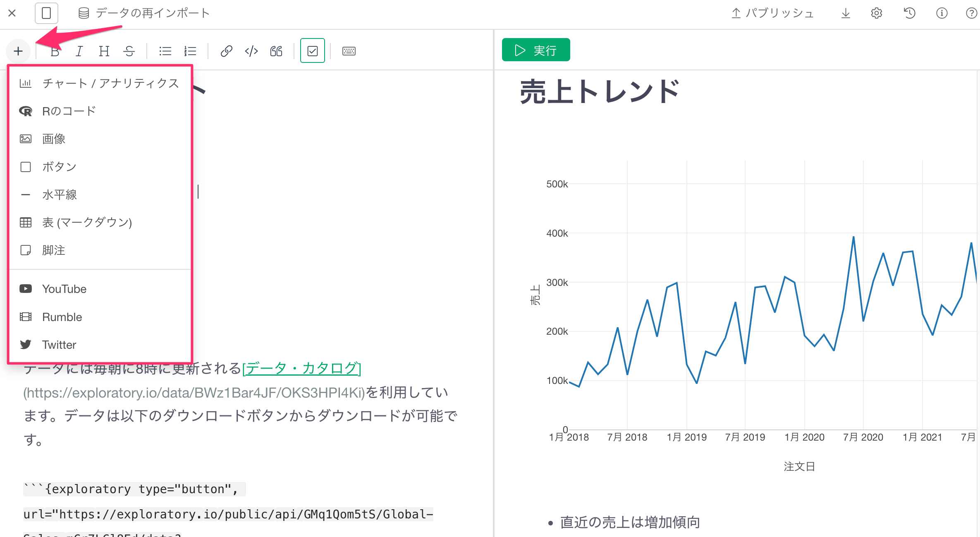Click データの再インポート button

pos(144,13)
